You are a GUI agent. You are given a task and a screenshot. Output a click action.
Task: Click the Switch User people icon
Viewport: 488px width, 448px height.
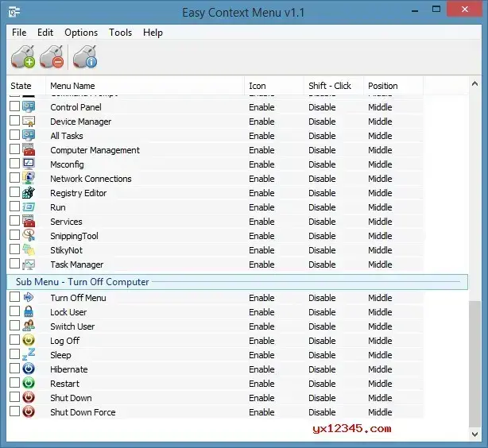29,326
